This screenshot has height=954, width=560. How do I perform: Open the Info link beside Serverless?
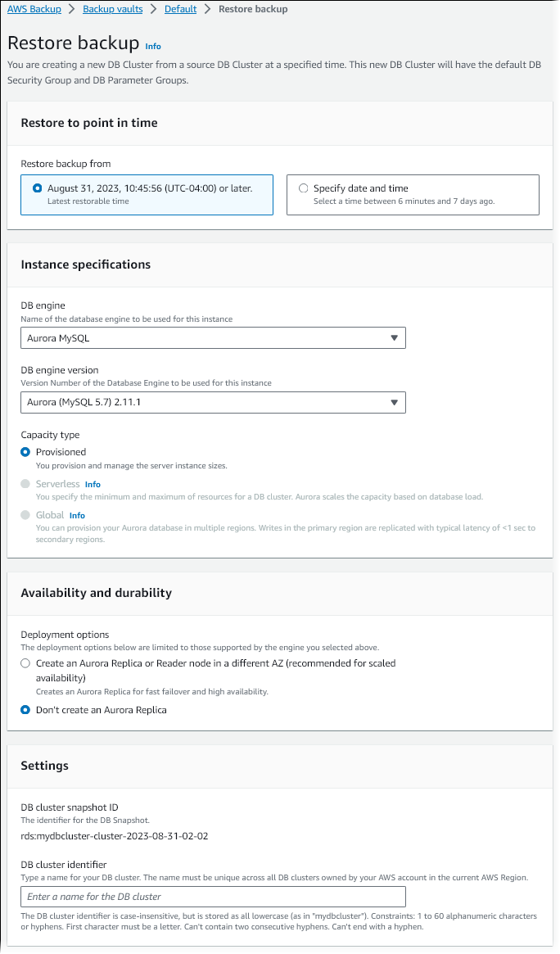point(93,484)
